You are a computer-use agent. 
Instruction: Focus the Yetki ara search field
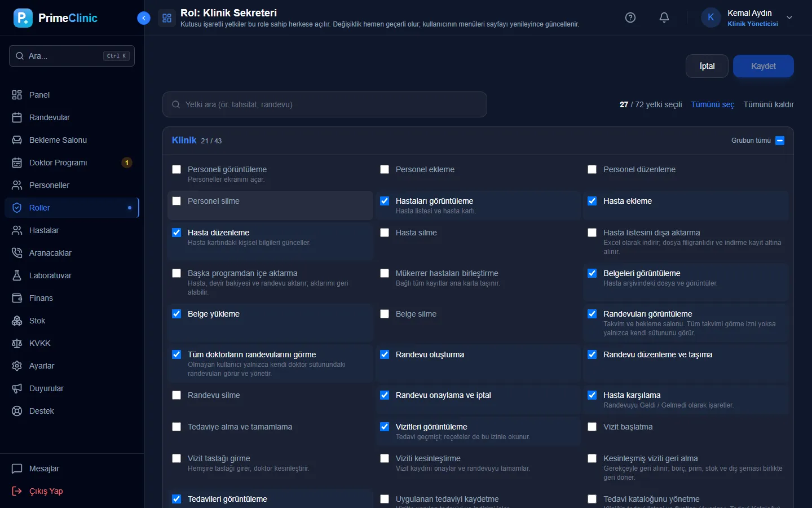(x=325, y=104)
